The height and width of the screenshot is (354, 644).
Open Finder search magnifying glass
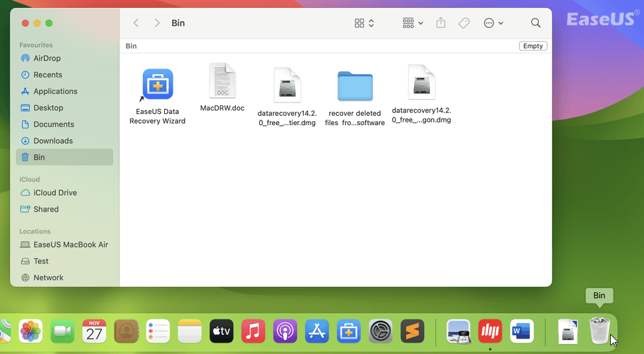click(x=536, y=23)
